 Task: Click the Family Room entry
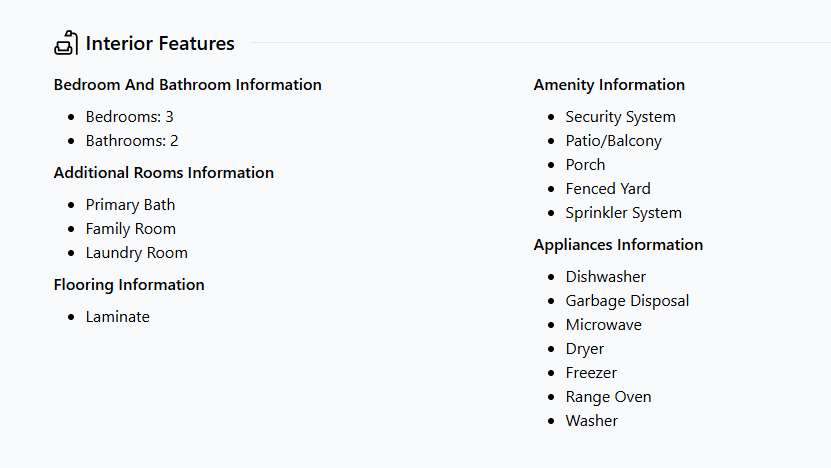pos(130,229)
